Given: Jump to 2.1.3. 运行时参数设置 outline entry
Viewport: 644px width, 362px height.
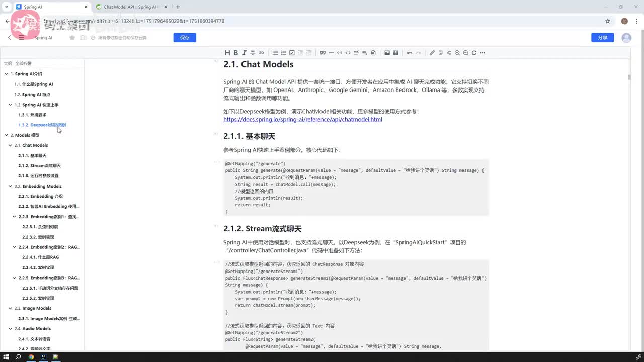Looking at the screenshot, I should tap(38, 176).
